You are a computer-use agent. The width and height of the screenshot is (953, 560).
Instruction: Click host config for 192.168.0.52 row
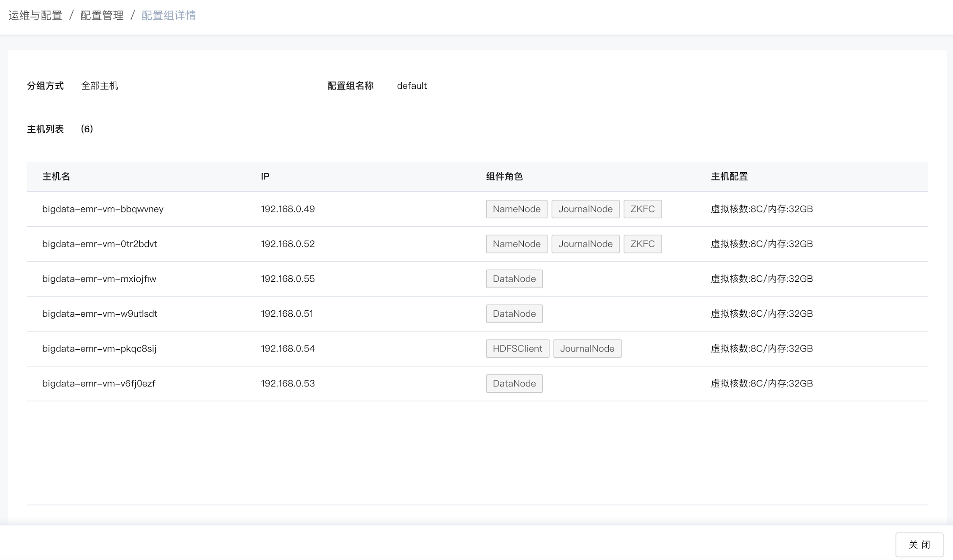click(x=762, y=244)
